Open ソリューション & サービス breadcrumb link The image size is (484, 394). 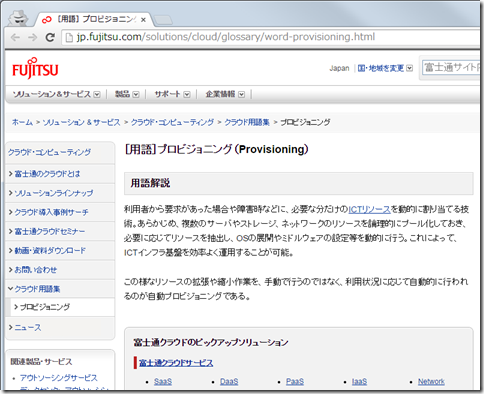(81, 122)
